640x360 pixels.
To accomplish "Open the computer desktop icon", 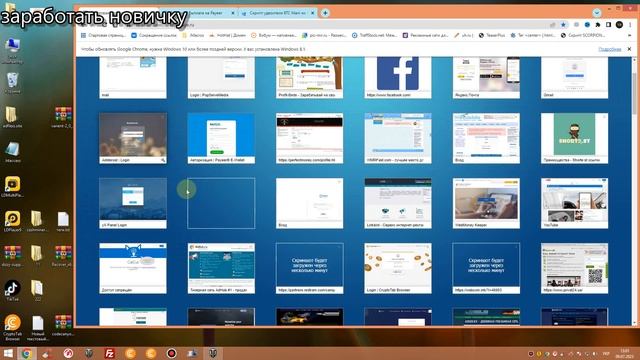I will click(12, 50).
